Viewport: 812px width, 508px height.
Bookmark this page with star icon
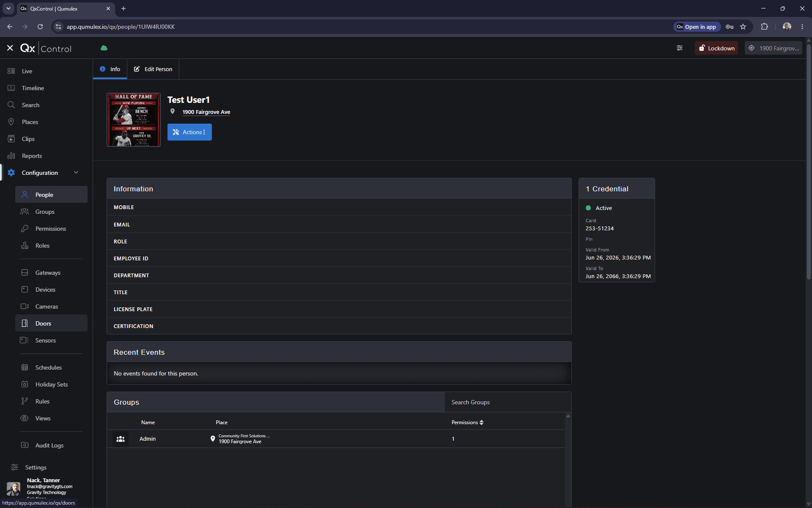click(x=743, y=27)
